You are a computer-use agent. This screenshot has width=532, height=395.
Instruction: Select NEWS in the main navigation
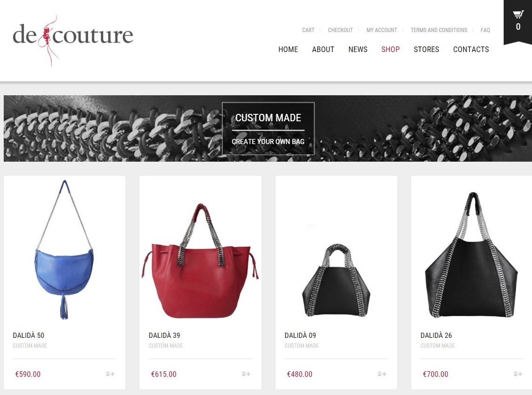tap(358, 50)
